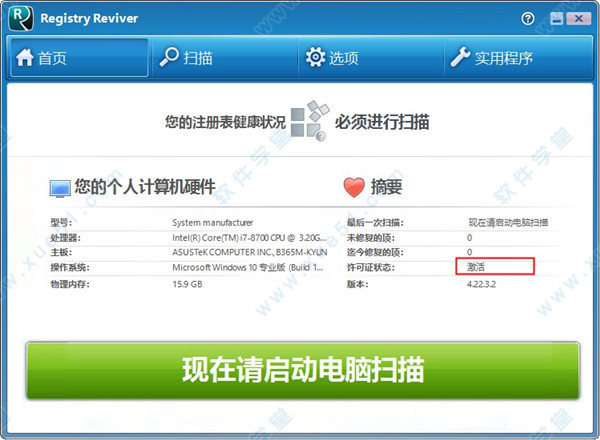Select the version value 4.22.3.2

tap(481, 284)
